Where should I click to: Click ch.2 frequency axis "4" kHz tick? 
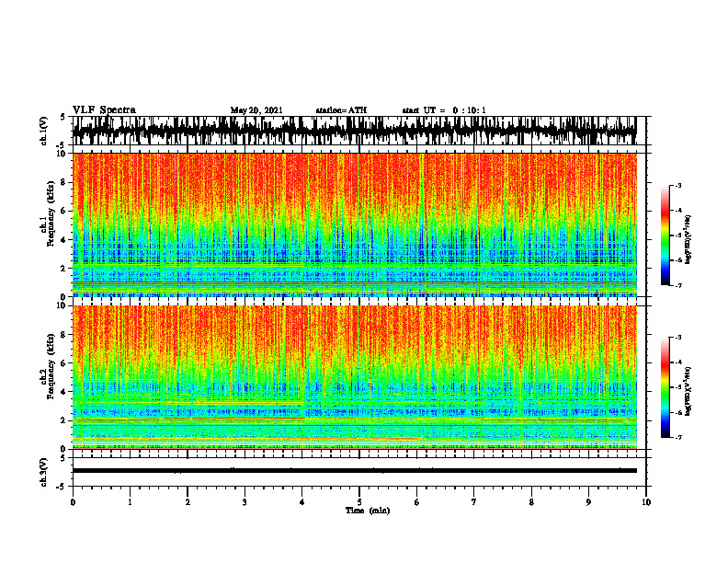63,392
